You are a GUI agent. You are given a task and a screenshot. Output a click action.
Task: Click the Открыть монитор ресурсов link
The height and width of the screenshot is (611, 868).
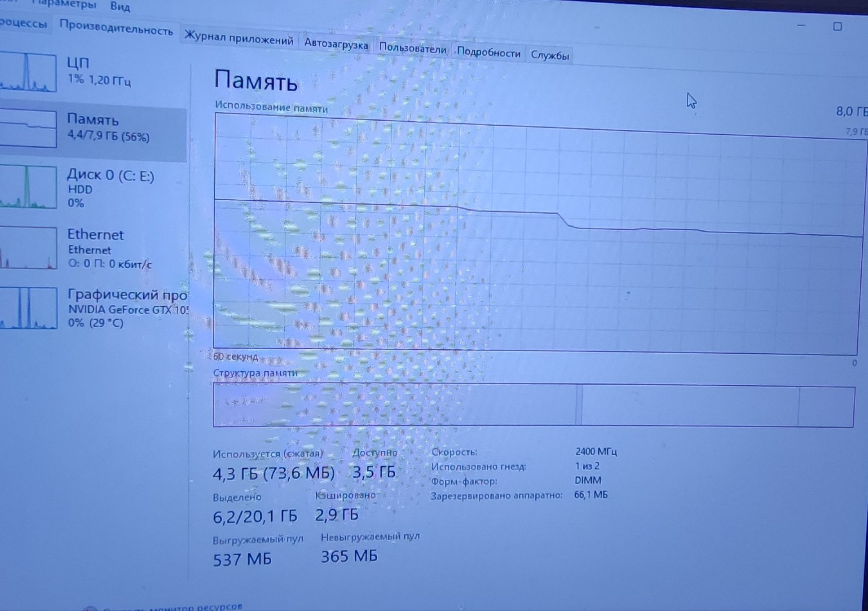point(173,607)
